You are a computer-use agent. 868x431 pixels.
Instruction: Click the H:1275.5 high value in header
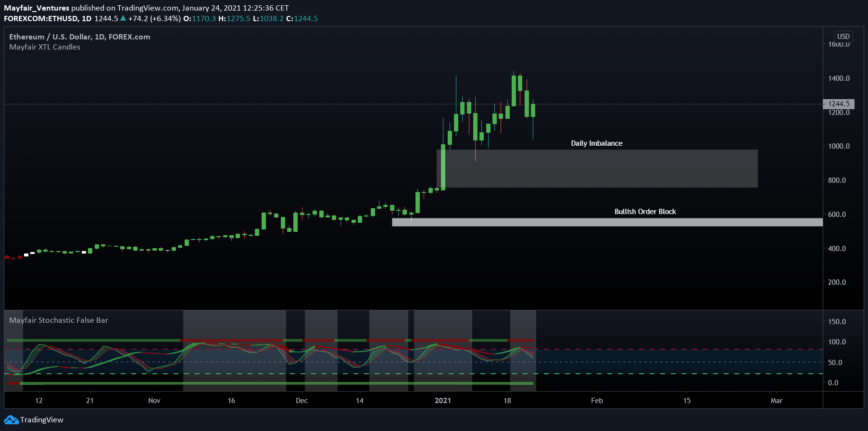click(234, 19)
